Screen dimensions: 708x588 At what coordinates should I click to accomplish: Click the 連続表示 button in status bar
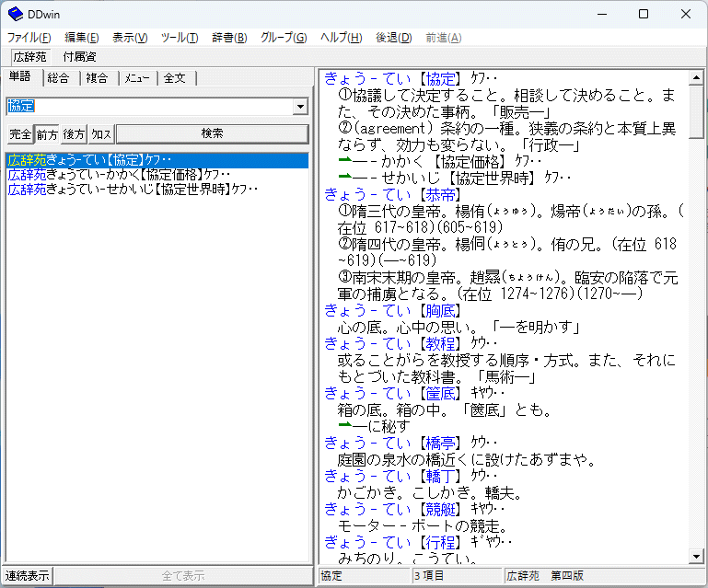click(x=28, y=576)
